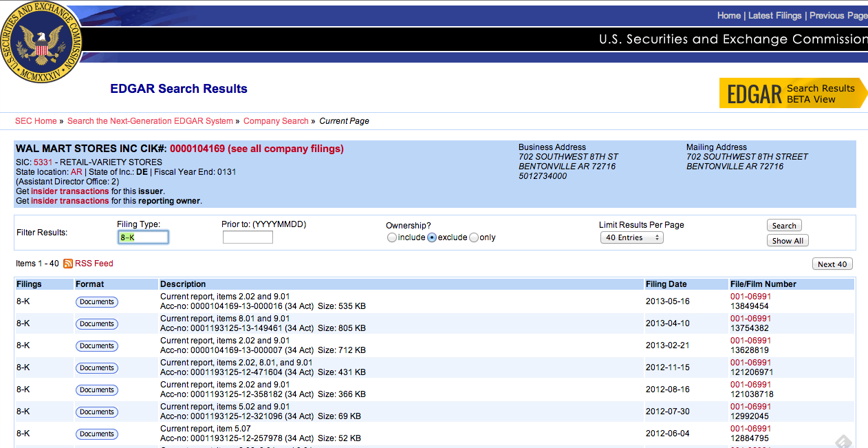Focus the Filing Type field containing 8-K

click(x=143, y=237)
